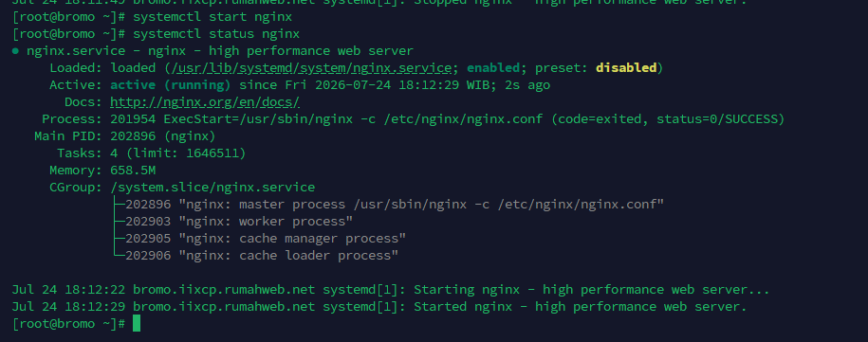This screenshot has height=342, width=868.
Task: Click the 18:12:22 'Starting nginx' log line
Action: click(x=391, y=290)
